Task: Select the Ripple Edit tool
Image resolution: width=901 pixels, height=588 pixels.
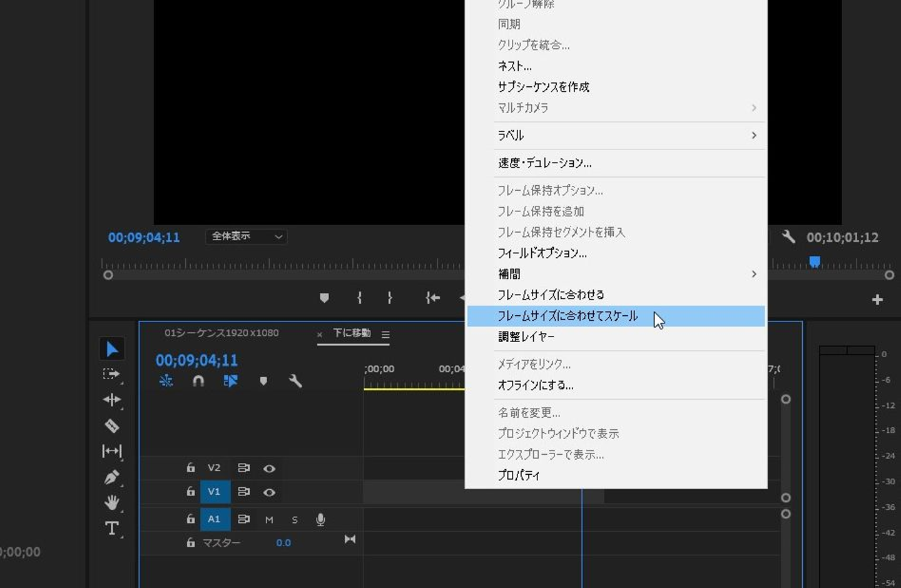Action: (x=112, y=400)
